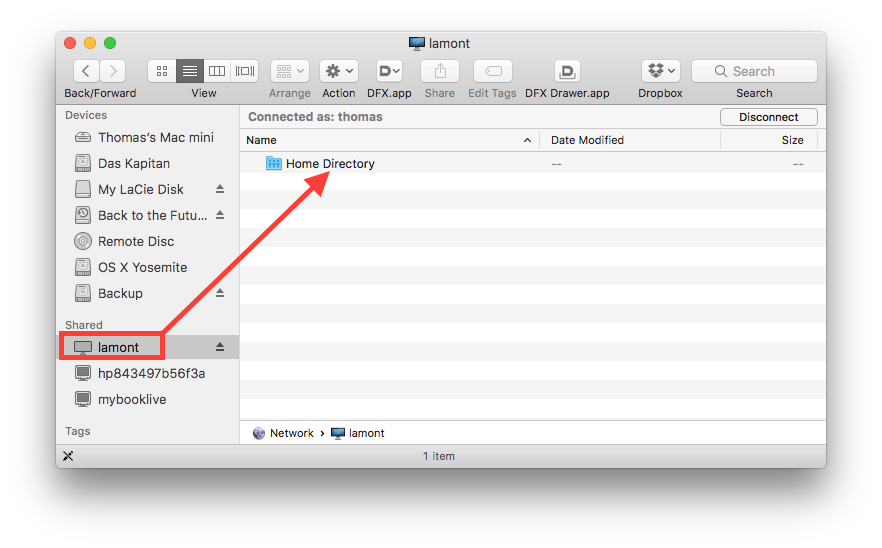This screenshot has height=548, width=882.
Task: Switch to icon view
Action: [162, 71]
